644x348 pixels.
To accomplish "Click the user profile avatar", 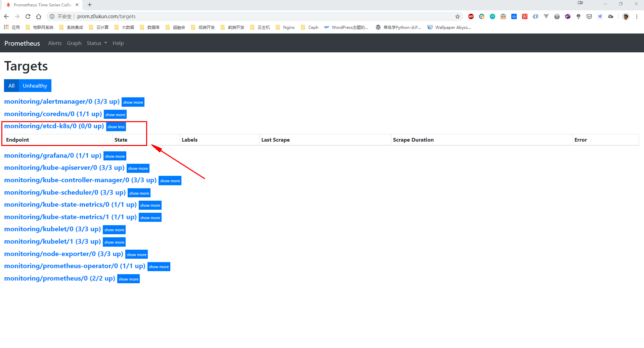I will click(626, 16).
